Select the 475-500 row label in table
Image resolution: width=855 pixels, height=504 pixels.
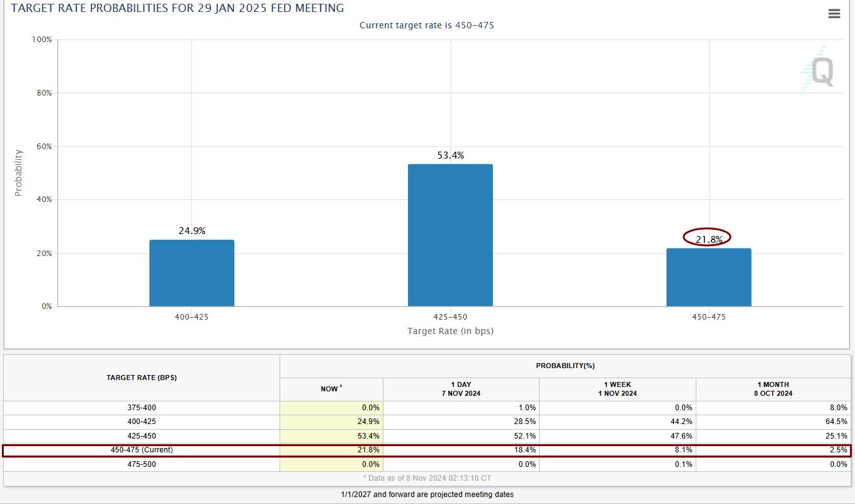(142, 464)
